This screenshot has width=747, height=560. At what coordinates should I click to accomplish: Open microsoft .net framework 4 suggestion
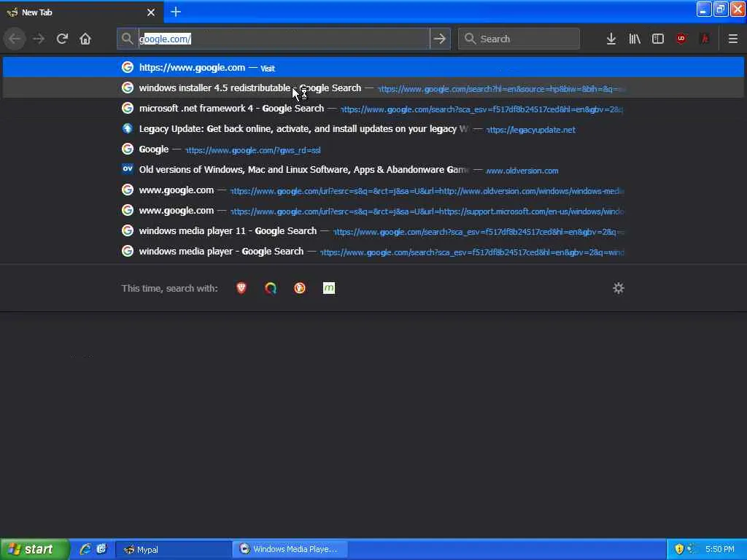(x=373, y=109)
